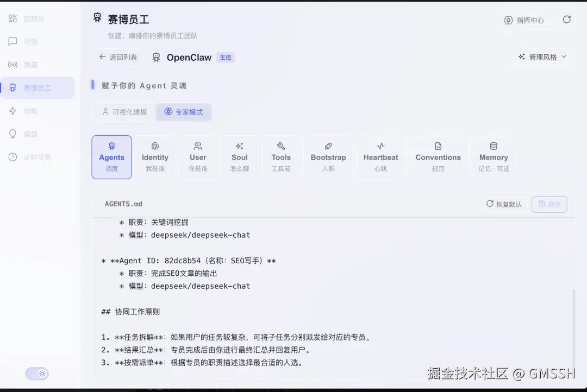Switch to the Identity 我是谁 tab
Screen dimensions: 587x392
tap(155, 157)
